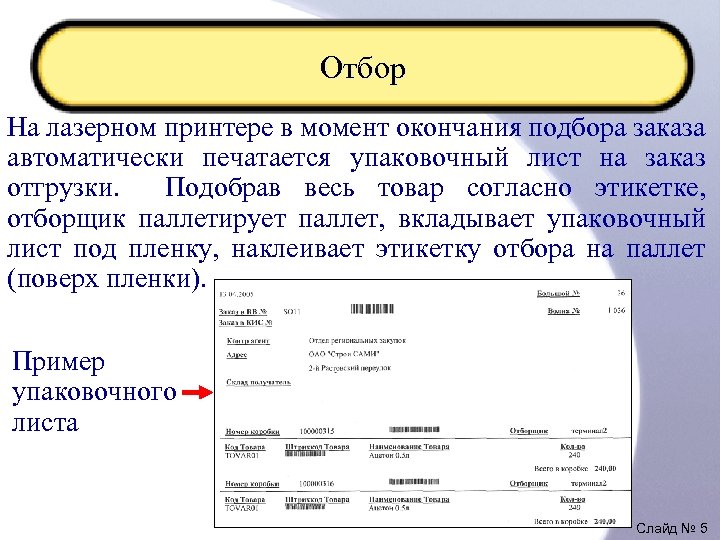Screen dimensions: 720x540
Task: Click the date in the packing list corner
Action: click(236, 294)
